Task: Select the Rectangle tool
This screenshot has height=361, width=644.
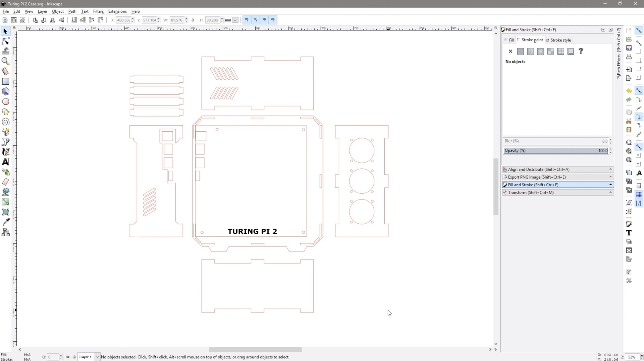Action: point(6,81)
